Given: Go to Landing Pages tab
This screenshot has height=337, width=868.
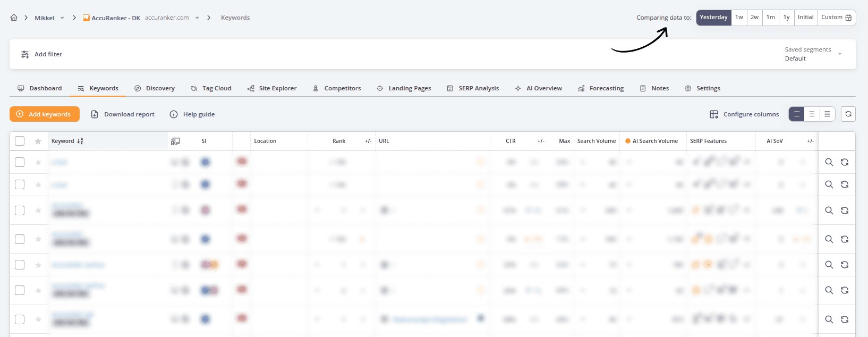Looking at the screenshot, I should coord(404,88).
